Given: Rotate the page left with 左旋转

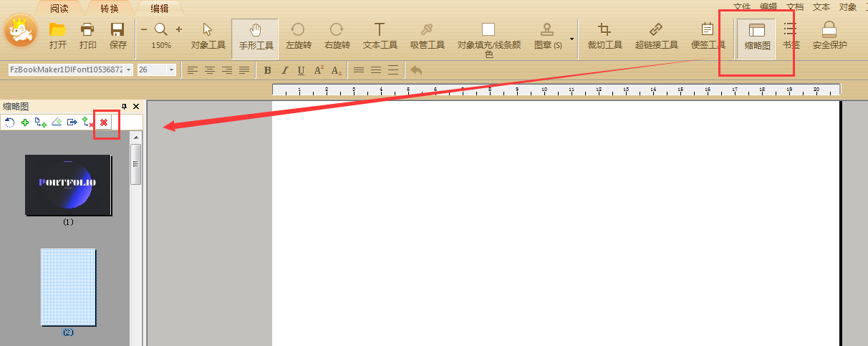Looking at the screenshot, I should 298,37.
